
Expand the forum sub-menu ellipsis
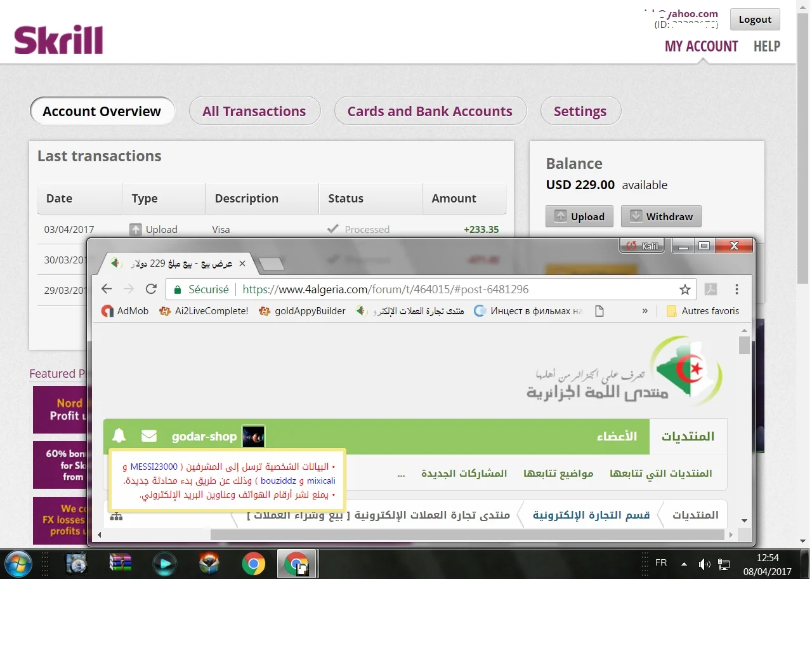(401, 474)
